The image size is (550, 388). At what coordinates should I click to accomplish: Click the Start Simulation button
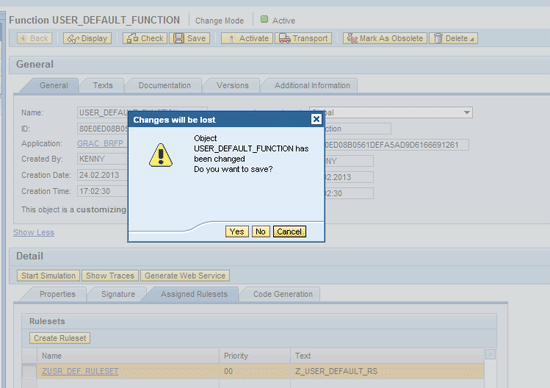pos(48,276)
